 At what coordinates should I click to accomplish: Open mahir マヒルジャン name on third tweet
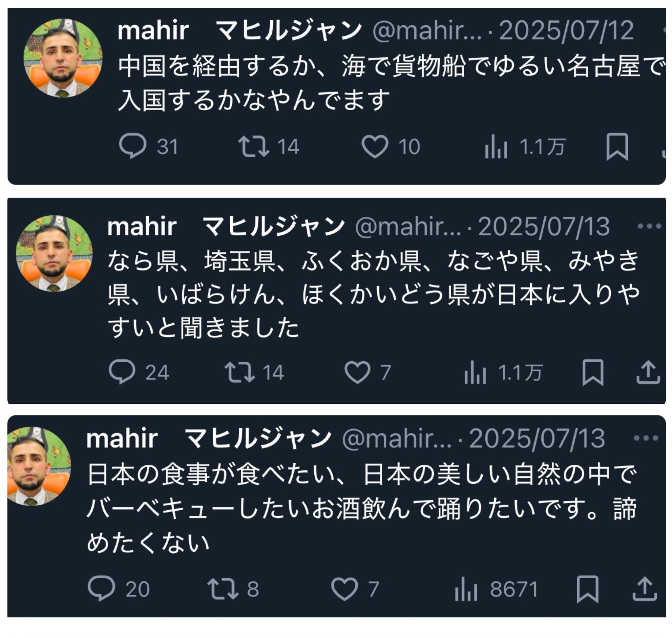click(209, 438)
